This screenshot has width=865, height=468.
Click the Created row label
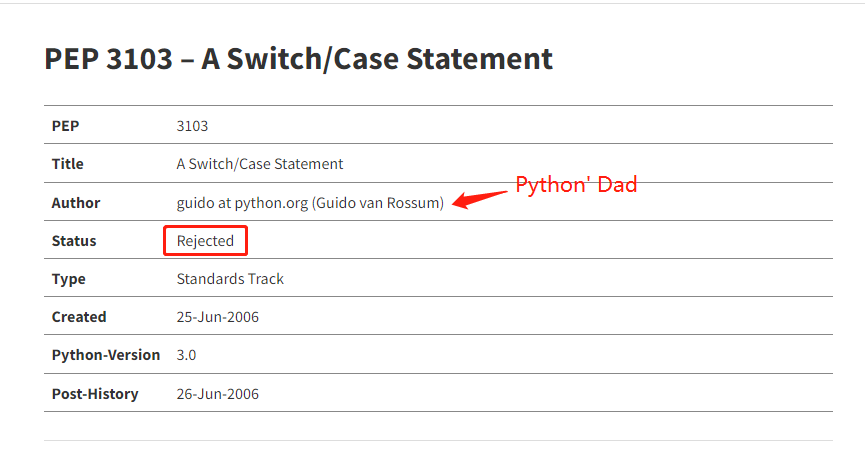pyautogui.click(x=79, y=317)
